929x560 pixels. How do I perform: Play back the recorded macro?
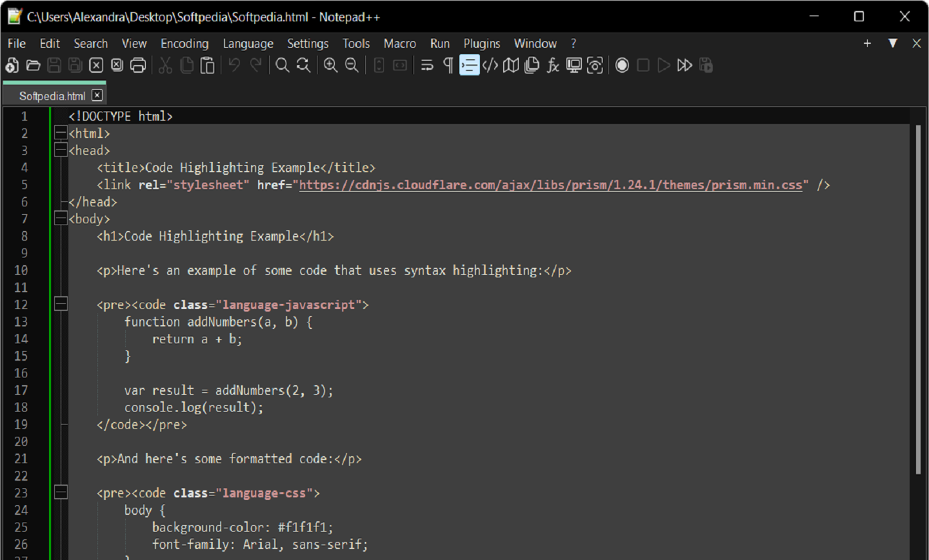(x=664, y=65)
